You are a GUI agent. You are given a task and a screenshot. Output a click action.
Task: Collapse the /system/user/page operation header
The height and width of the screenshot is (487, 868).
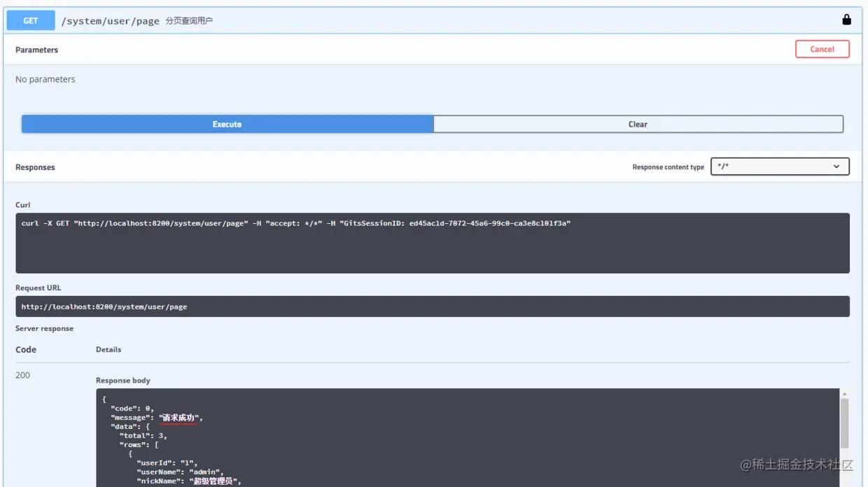tap(434, 20)
